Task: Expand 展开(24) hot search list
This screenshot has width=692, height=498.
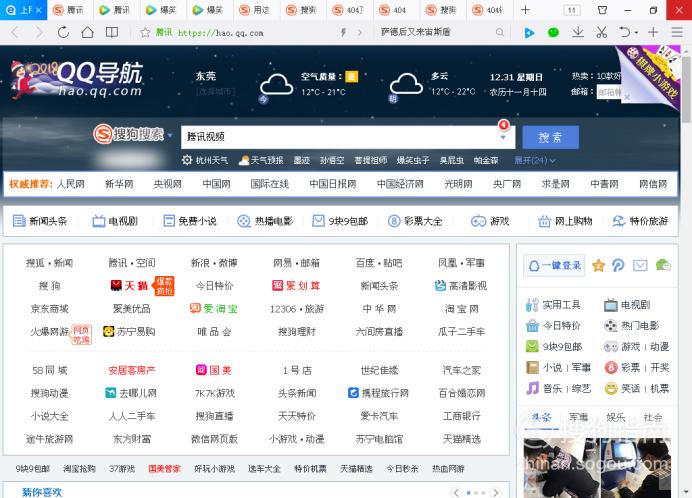Action: (535, 160)
